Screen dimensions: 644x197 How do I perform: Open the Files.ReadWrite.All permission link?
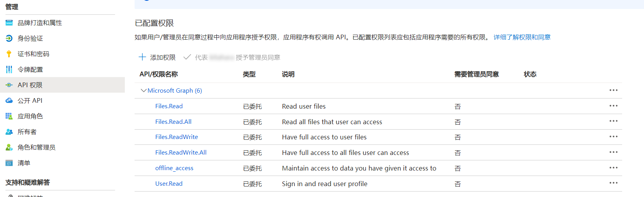[x=181, y=153]
